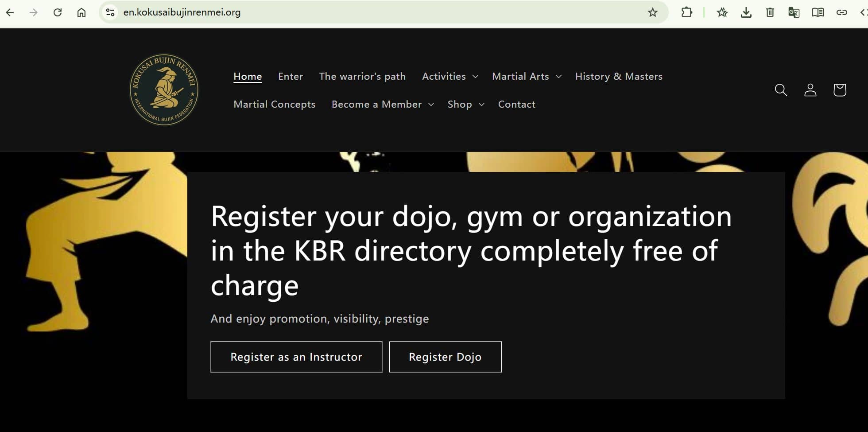
Task: Expand the Become a Member dropdown
Action: pyautogui.click(x=383, y=104)
